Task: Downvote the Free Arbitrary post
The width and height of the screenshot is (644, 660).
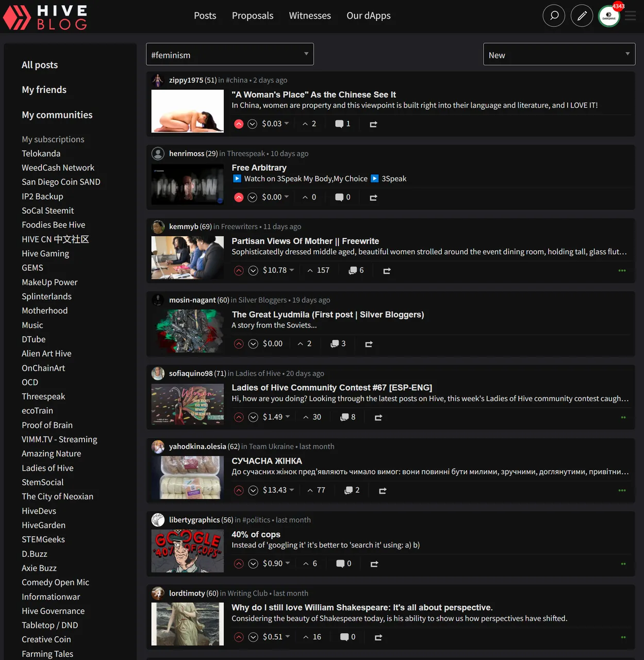Action: pos(252,197)
